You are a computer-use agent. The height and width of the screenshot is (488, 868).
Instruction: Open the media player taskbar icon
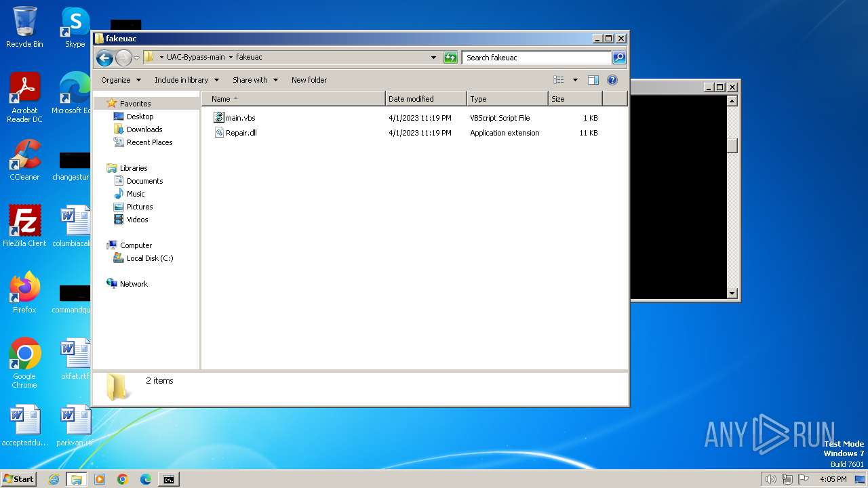coord(100,479)
